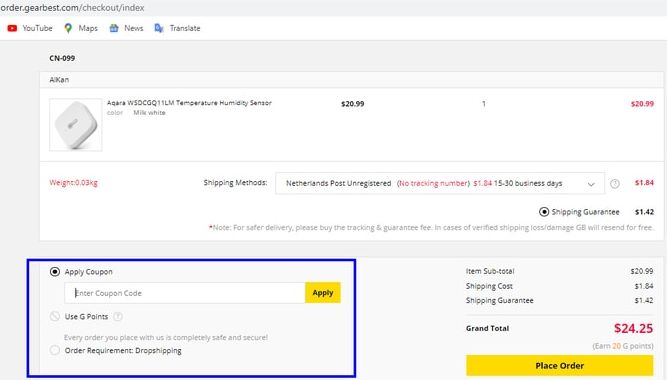This screenshot has height=380, width=667.
Task: Select Order Requirement: Dropshipping option
Action: [x=55, y=350]
